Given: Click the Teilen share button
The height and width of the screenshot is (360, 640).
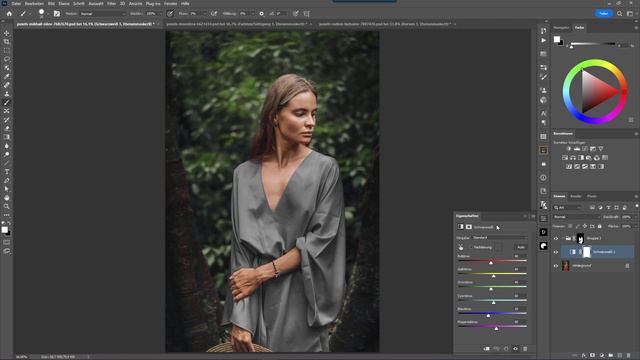Looking at the screenshot, I should (x=604, y=13).
